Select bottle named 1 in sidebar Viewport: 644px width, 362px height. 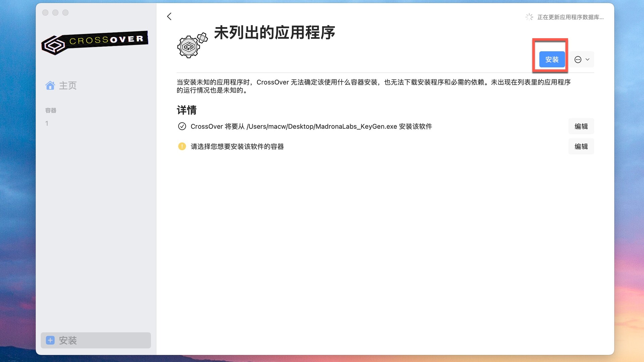click(47, 123)
